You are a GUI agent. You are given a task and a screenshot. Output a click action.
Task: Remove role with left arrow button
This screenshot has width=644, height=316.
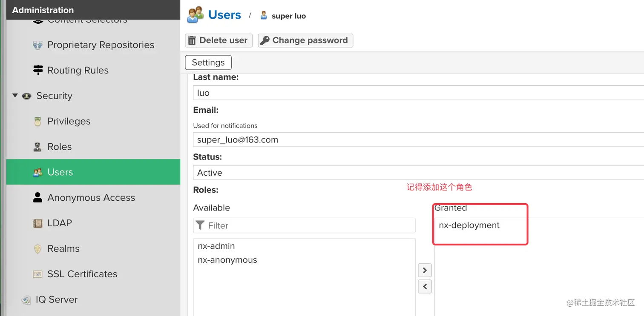(x=425, y=287)
